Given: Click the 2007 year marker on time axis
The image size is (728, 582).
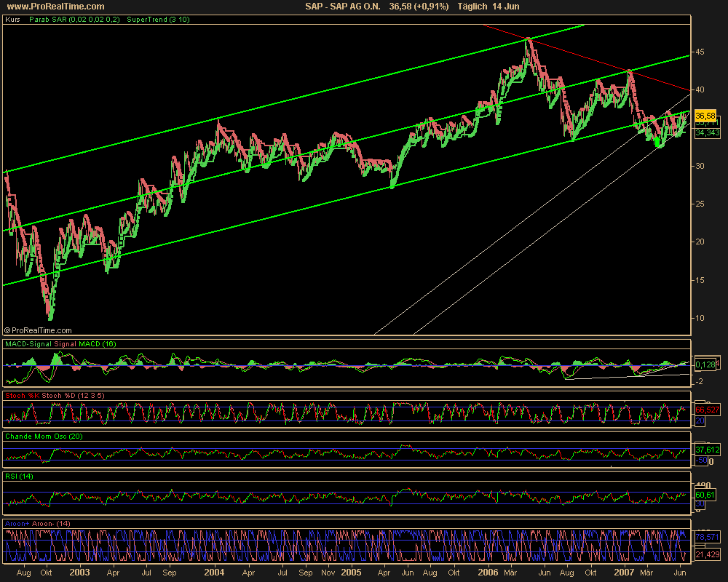Looking at the screenshot, I should pos(625,573).
